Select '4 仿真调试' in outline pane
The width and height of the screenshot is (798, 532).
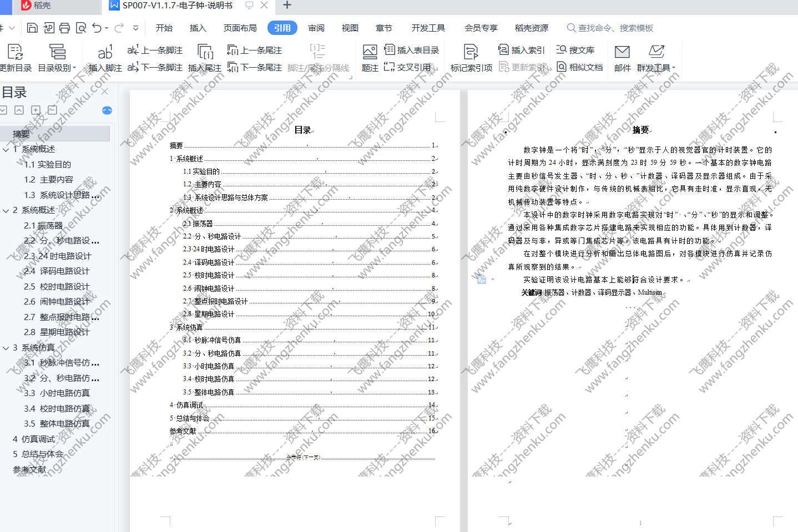click(x=33, y=439)
